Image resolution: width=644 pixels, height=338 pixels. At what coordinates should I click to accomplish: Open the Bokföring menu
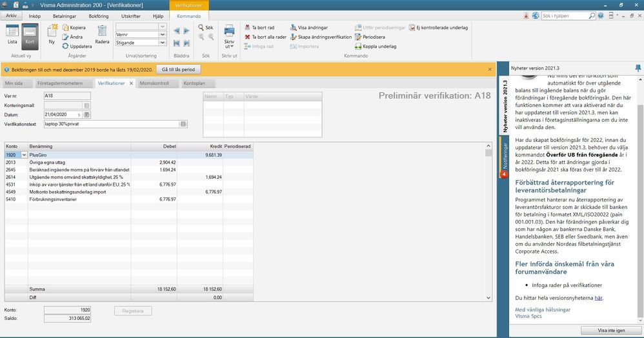tap(99, 16)
